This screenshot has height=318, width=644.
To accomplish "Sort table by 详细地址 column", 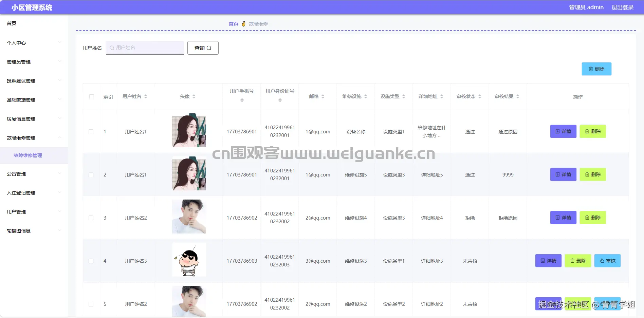I will (442, 97).
